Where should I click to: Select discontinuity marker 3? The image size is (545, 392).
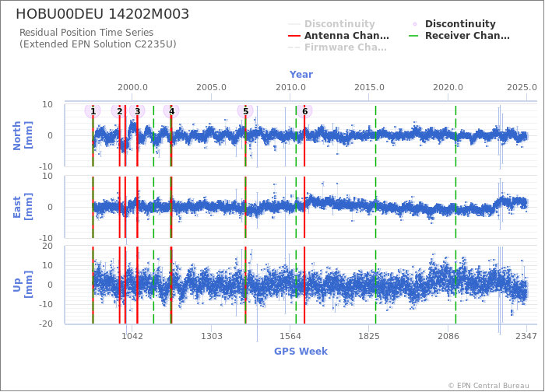[x=137, y=111]
